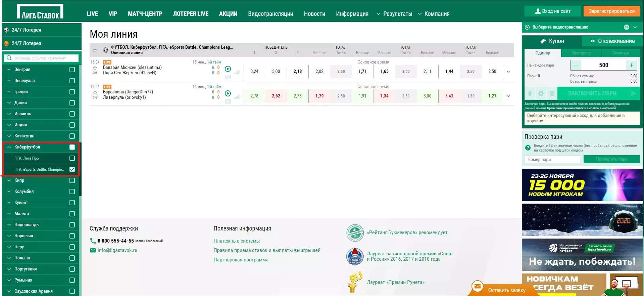
Task: Click the Зарегистрироваться button
Action: [x=612, y=11]
